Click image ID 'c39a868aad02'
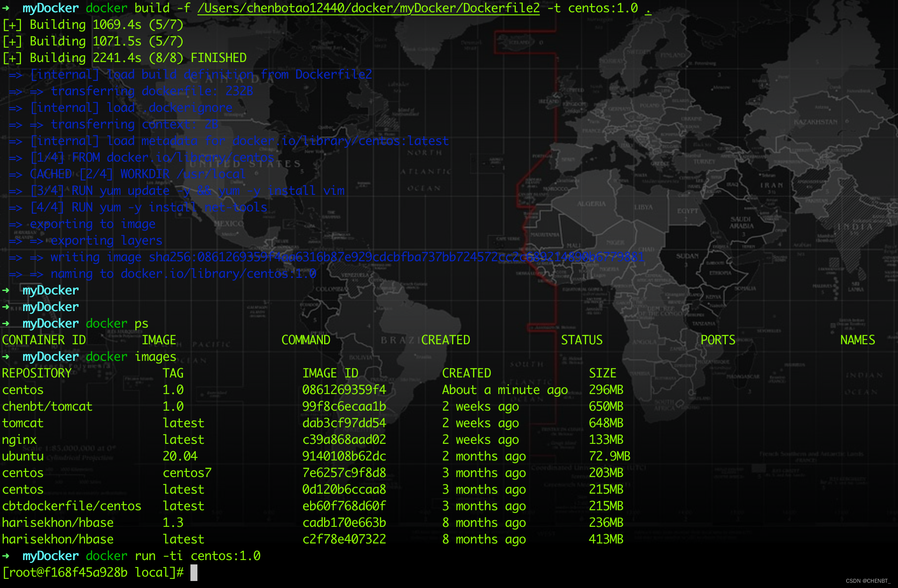The height and width of the screenshot is (588, 898). click(344, 439)
